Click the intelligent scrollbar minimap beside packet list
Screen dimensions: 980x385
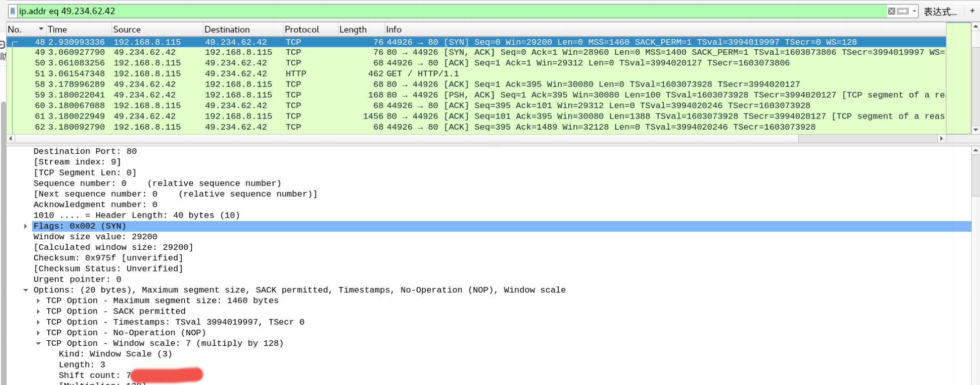tap(958, 78)
